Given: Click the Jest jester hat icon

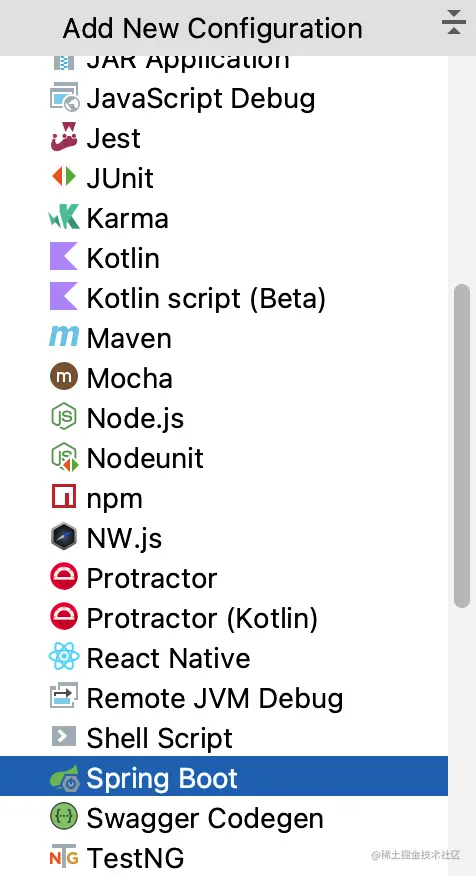Looking at the screenshot, I should 64,137.
